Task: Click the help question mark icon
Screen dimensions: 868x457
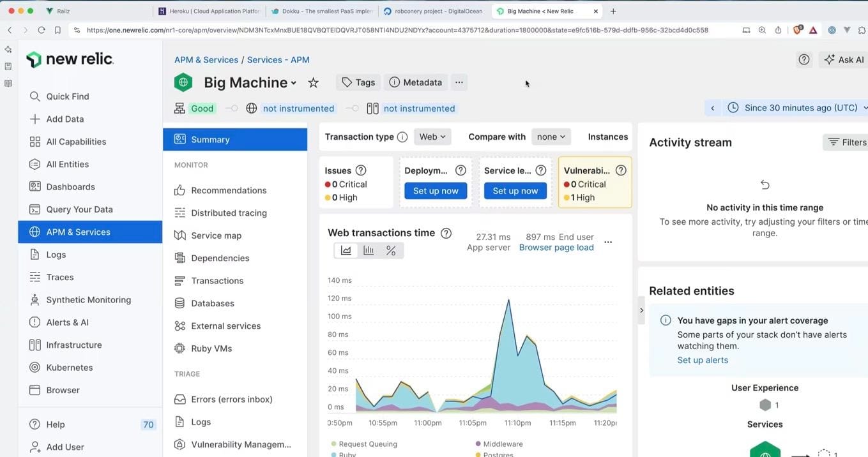Action: coord(804,59)
